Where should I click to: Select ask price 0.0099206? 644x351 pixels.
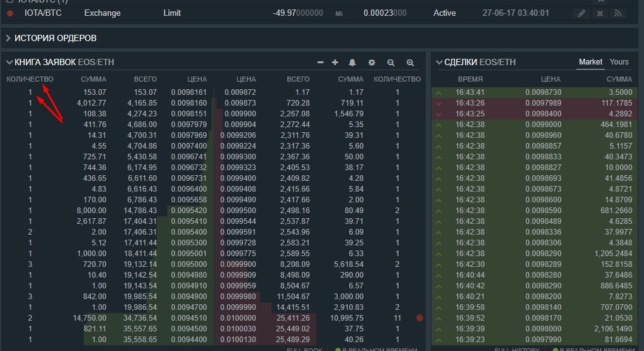[238, 135]
